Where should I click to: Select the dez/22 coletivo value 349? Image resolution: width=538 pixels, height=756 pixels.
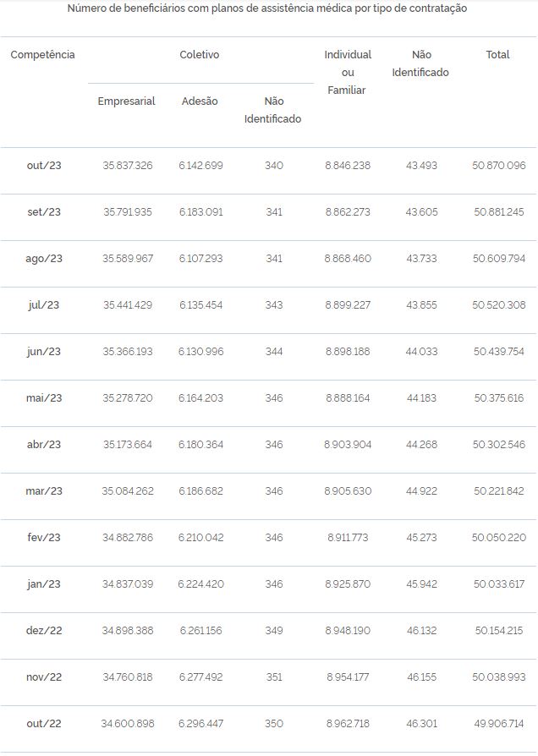[273, 631]
